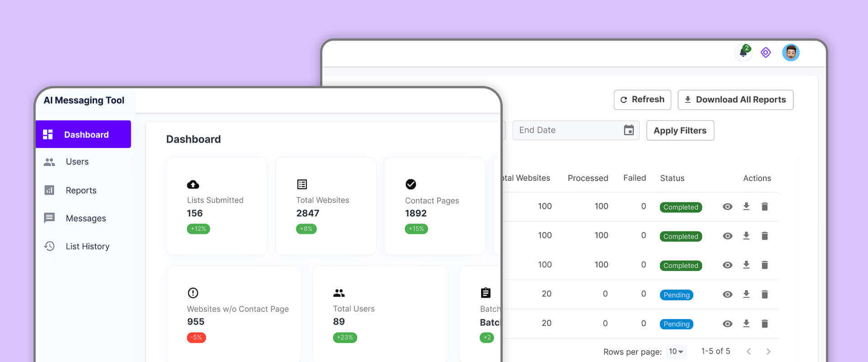Open the End Date calendar picker icon
The image size is (868, 362).
[x=628, y=130]
